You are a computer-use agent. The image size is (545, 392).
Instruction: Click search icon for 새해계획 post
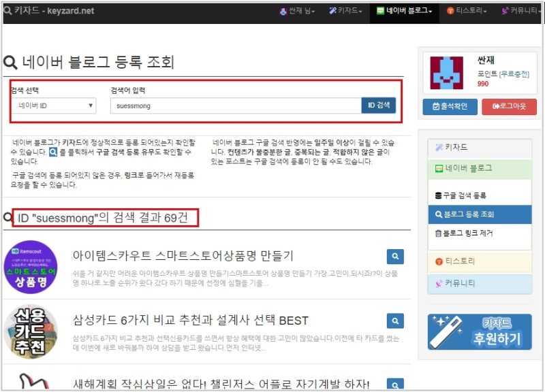tap(395, 384)
